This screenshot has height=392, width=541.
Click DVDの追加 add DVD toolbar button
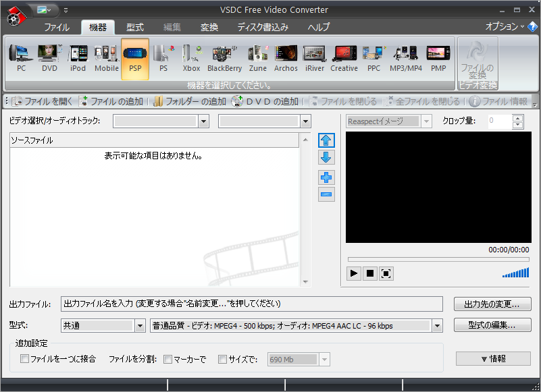[x=265, y=101]
